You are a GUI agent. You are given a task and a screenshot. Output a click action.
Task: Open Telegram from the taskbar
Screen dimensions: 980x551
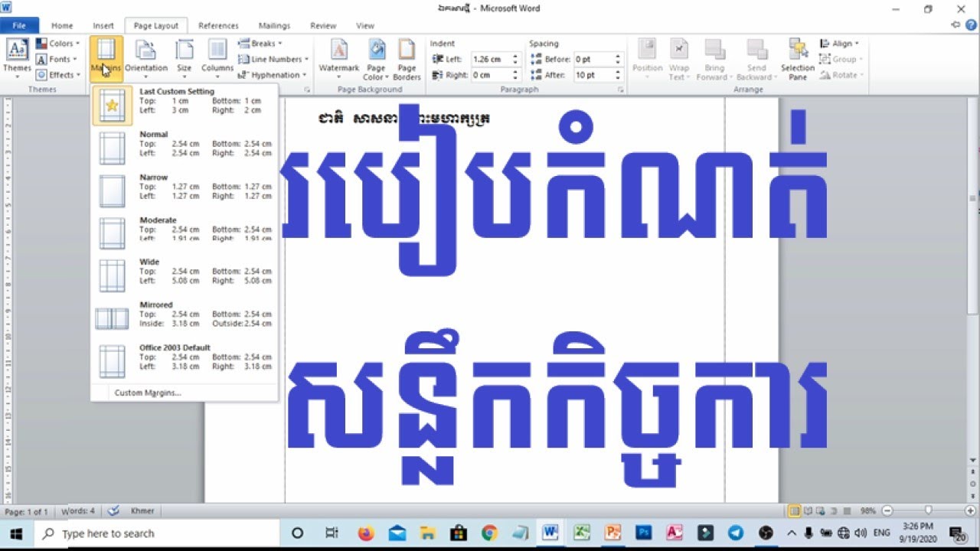(x=735, y=533)
